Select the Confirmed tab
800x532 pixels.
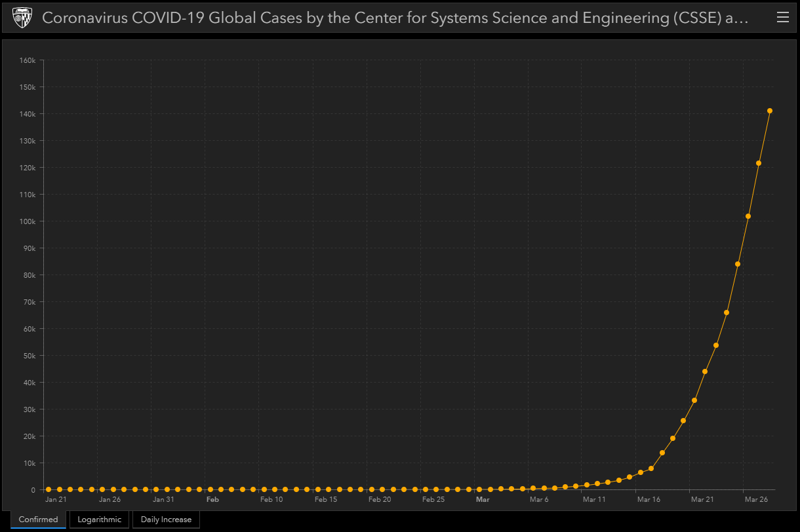38,520
